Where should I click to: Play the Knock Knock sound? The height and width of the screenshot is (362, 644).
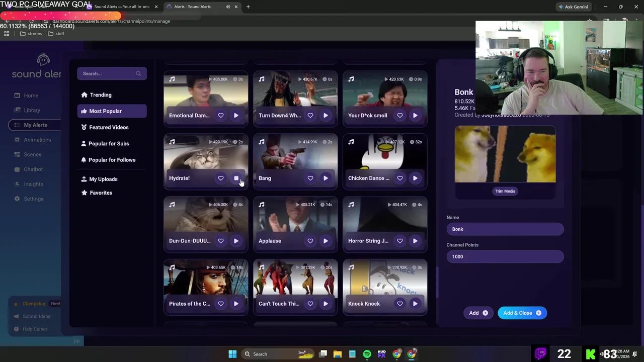415,304
